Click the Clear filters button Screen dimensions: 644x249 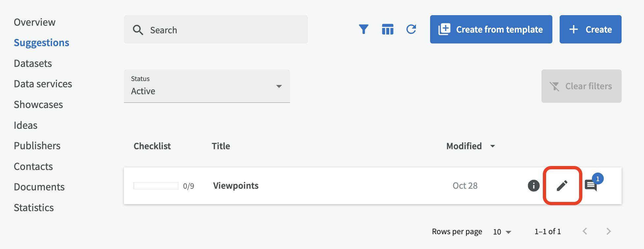tap(581, 86)
